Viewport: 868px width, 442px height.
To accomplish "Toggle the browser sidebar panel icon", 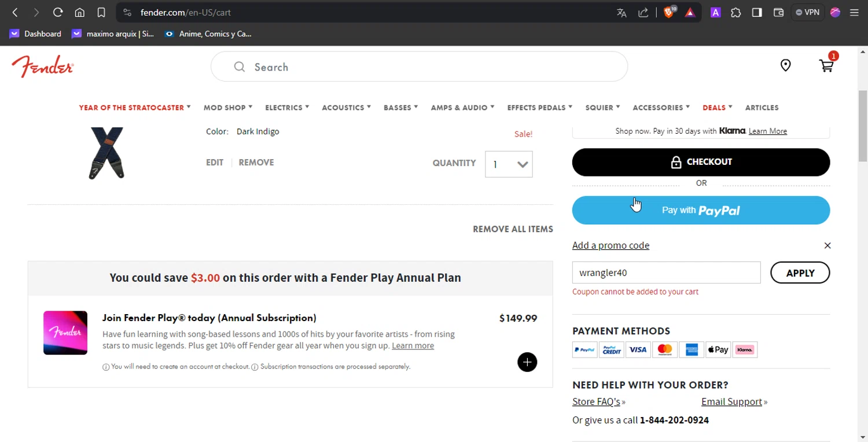I will (x=757, y=12).
